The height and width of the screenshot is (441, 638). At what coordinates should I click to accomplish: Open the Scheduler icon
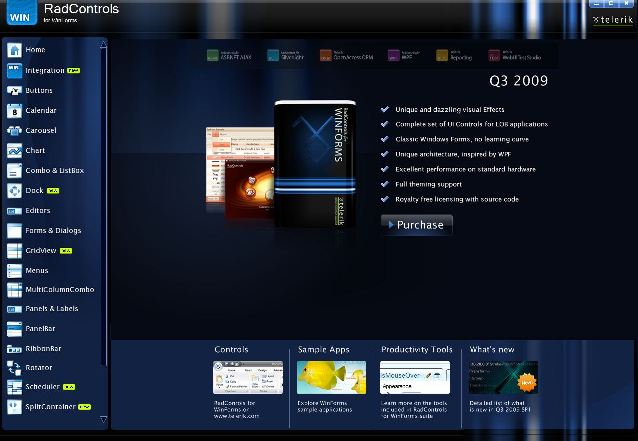click(x=14, y=387)
